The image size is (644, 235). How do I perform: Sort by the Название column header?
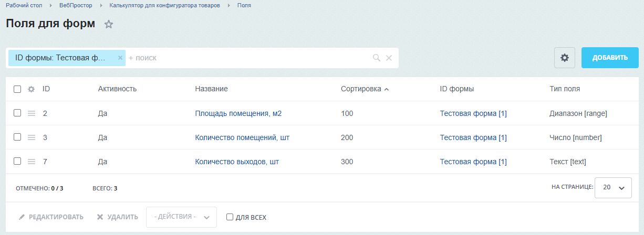211,89
